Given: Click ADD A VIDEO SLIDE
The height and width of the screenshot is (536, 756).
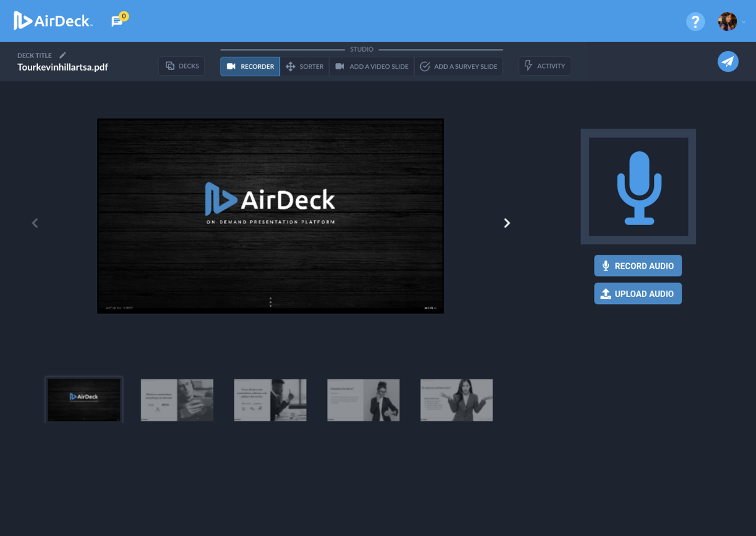Looking at the screenshot, I should click(x=371, y=66).
